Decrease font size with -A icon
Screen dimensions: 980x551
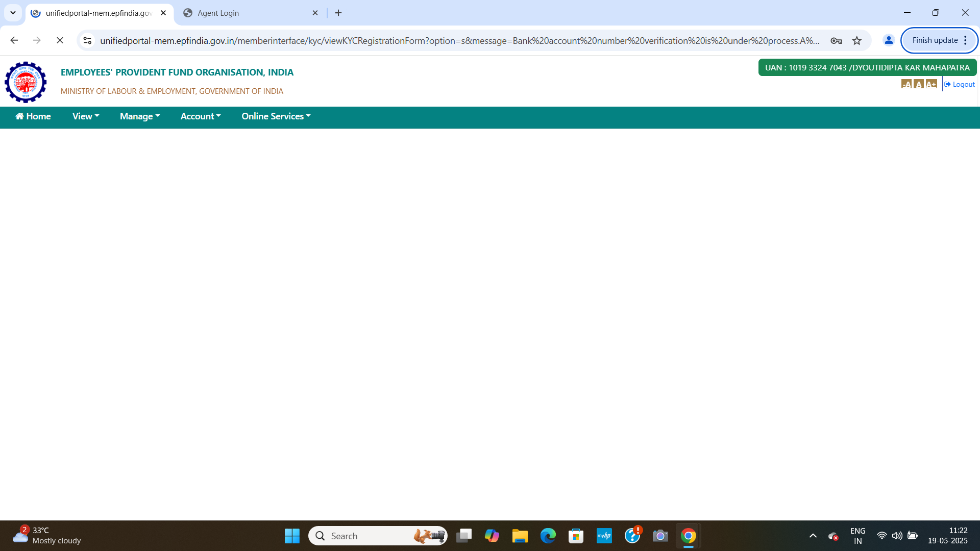click(x=906, y=84)
